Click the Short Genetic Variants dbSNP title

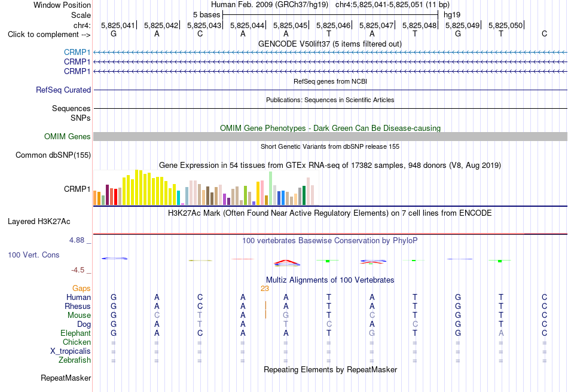330,146
